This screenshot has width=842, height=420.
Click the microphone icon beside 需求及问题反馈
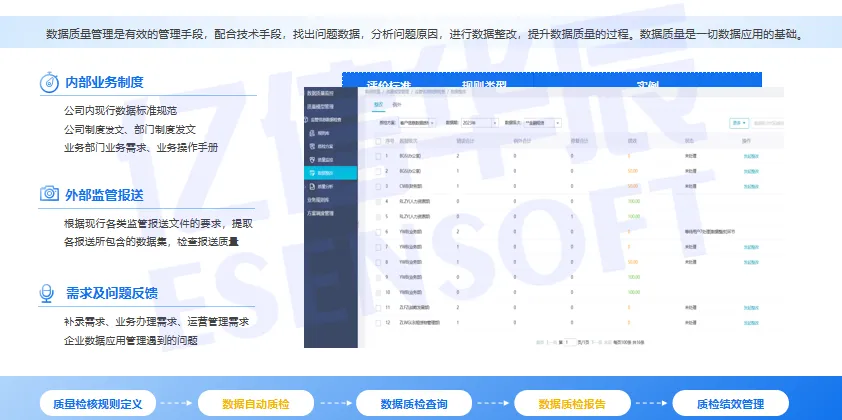pyautogui.click(x=47, y=292)
